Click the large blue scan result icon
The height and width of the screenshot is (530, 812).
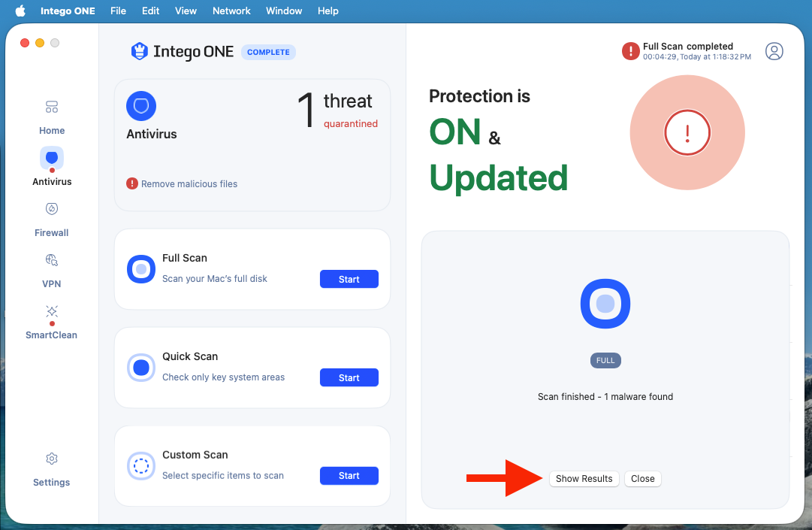point(605,304)
